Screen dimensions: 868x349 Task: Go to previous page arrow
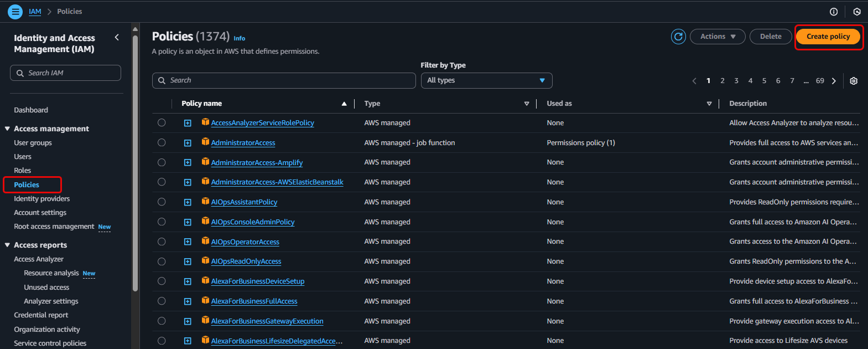point(694,81)
